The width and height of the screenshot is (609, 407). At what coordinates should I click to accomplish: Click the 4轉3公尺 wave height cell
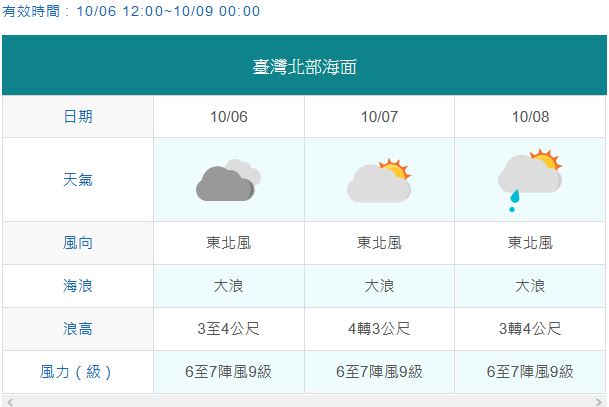379,329
